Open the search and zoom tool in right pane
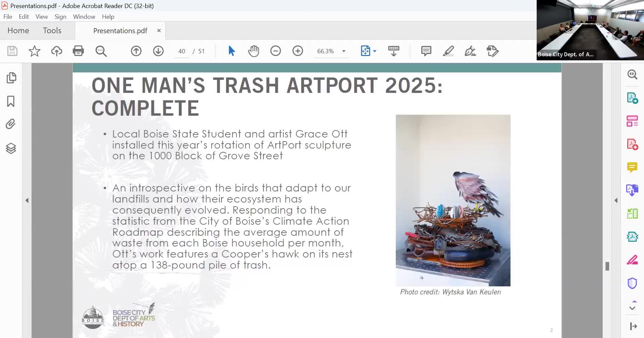The height and width of the screenshot is (338, 644). point(632,74)
